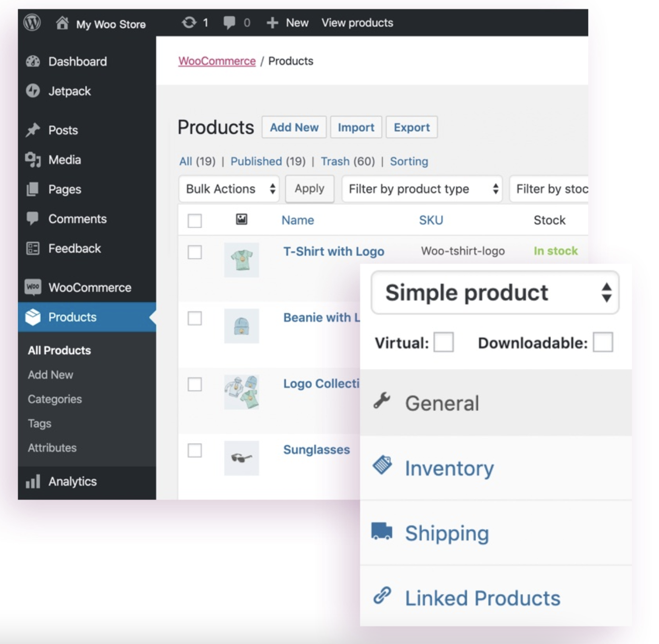Open the Filter by stock dropdown
The width and height of the screenshot is (659, 644).
(x=549, y=189)
